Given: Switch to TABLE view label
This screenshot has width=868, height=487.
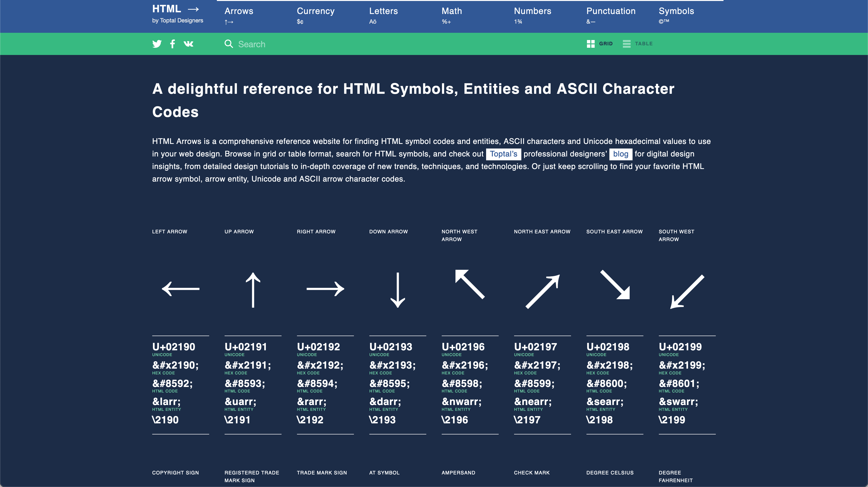Looking at the screenshot, I should [644, 44].
